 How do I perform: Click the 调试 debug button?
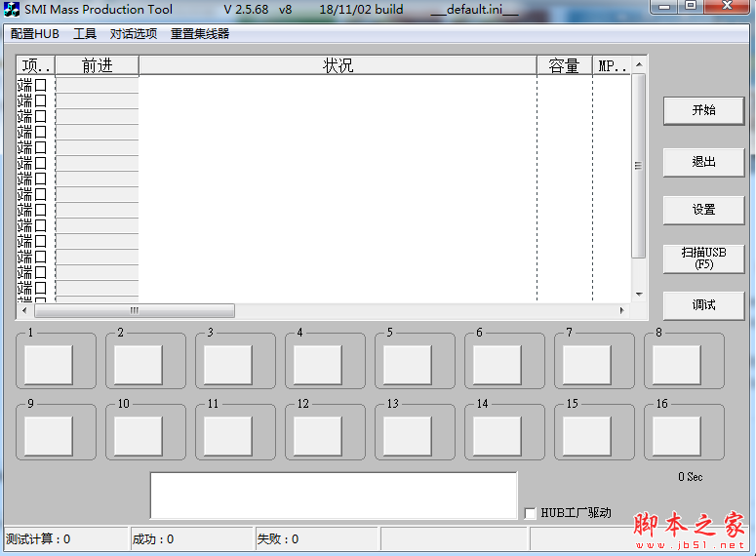[x=703, y=305]
